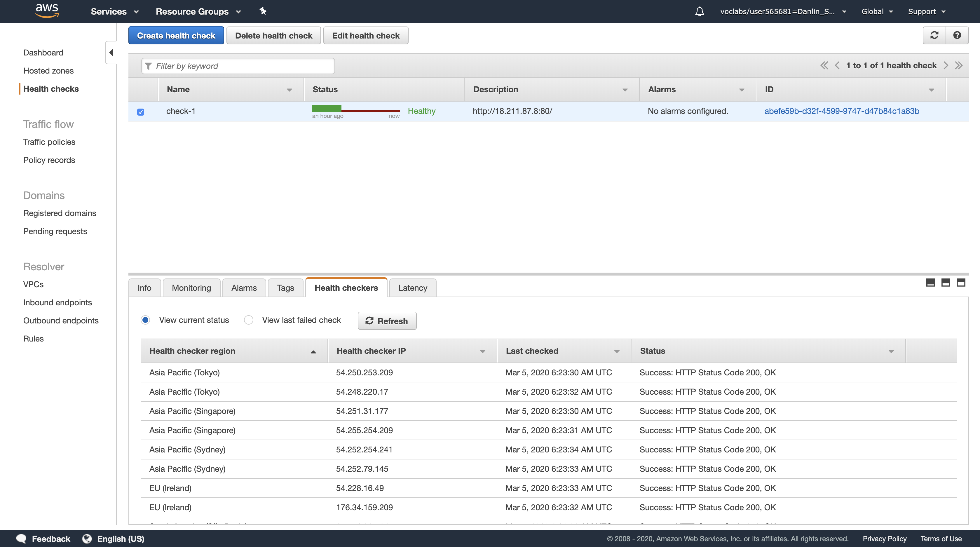Expand the Services dropdown menu
This screenshot has height=547, width=980.
click(x=114, y=11)
